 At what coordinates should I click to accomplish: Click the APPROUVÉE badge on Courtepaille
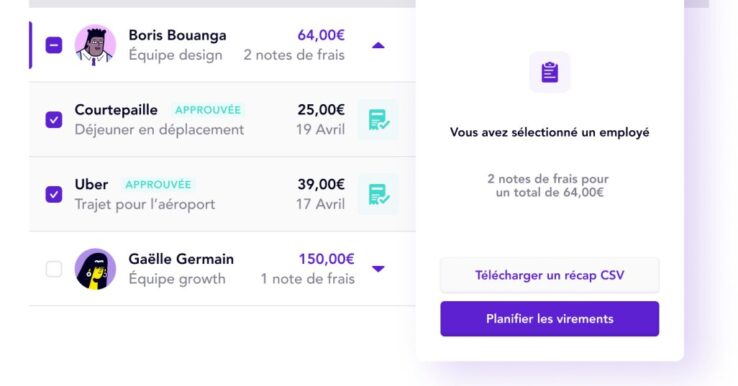pos(208,110)
